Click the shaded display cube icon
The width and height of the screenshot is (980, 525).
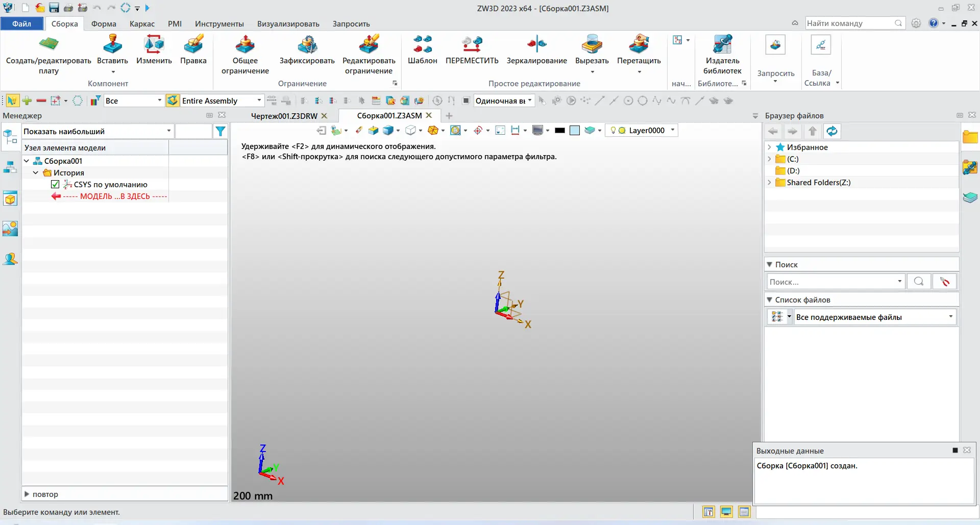pyautogui.click(x=388, y=131)
